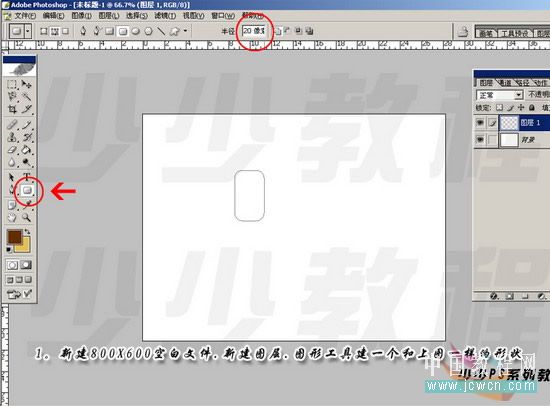Select the Eyedropper tool
This screenshot has width=550, height=406.
(27, 204)
